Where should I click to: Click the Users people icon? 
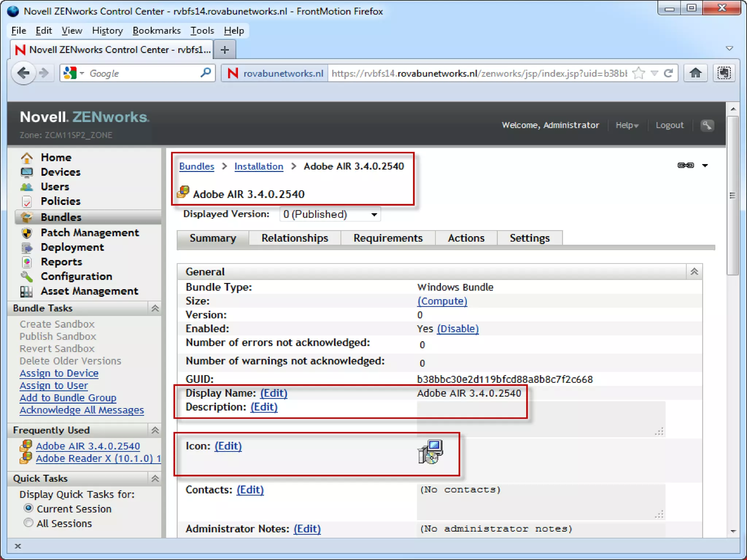(27, 187)
